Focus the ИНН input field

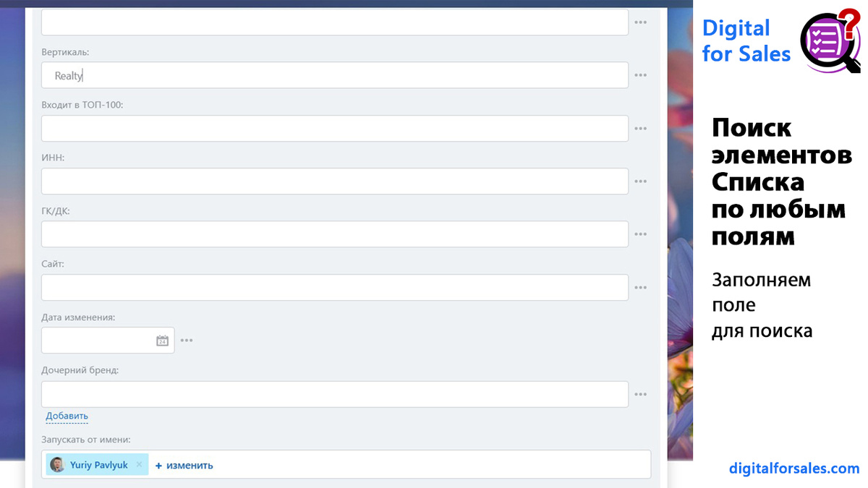pyautogui.click(x=335, y=181)
